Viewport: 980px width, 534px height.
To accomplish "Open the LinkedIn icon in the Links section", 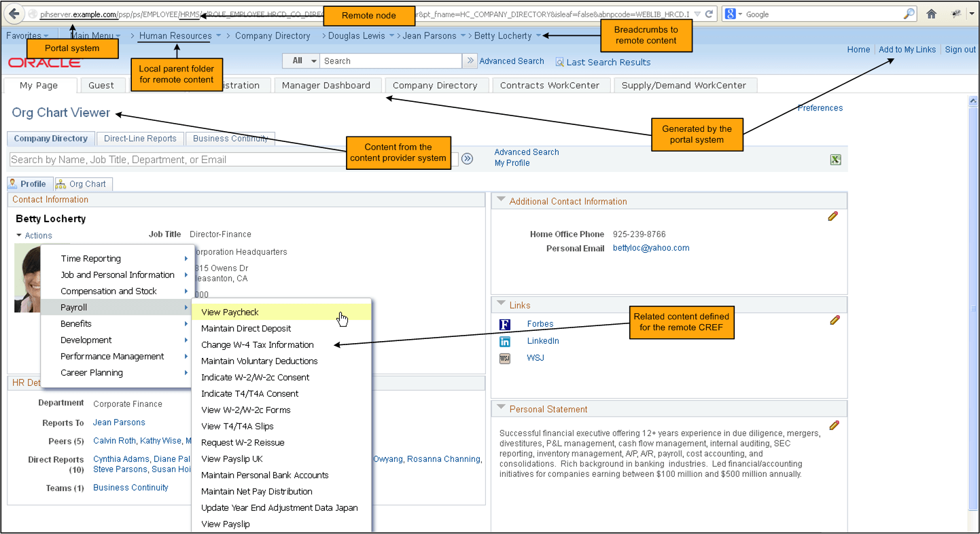I will coord(504,341).
